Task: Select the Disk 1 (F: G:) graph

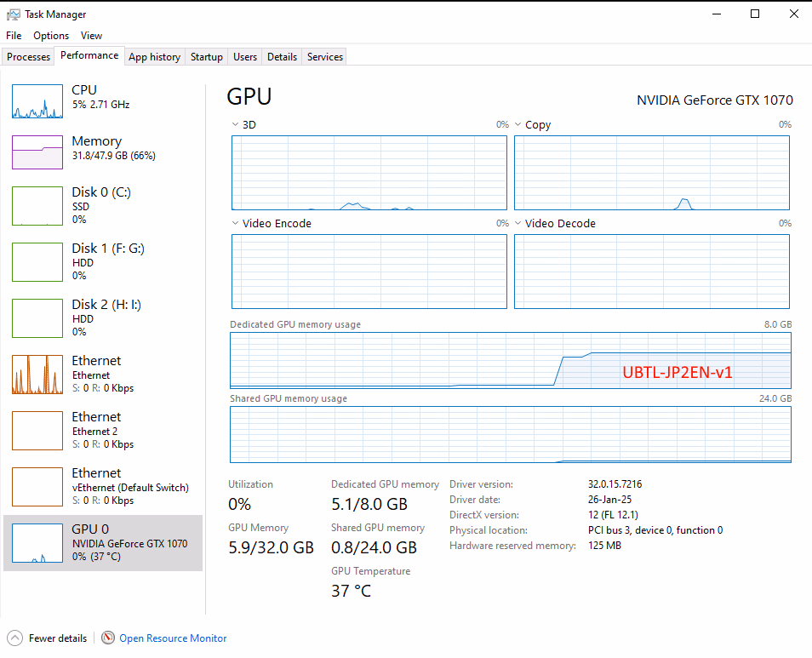Action: click(x=37, y=261)
